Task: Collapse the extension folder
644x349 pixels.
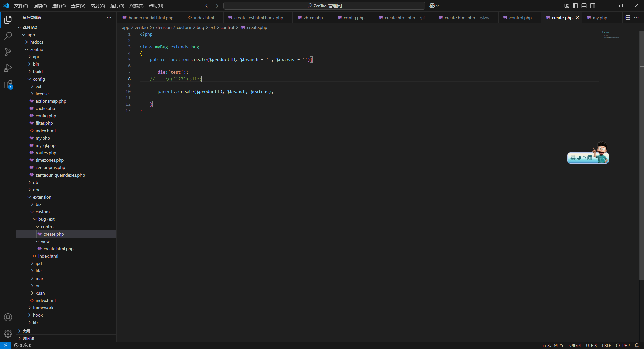Action: 42,197
